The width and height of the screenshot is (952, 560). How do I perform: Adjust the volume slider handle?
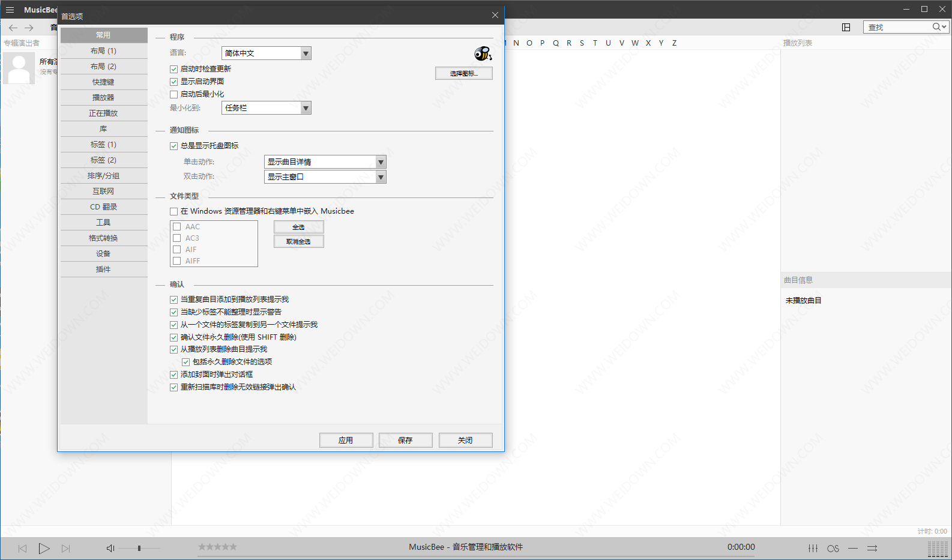(139, 548)
